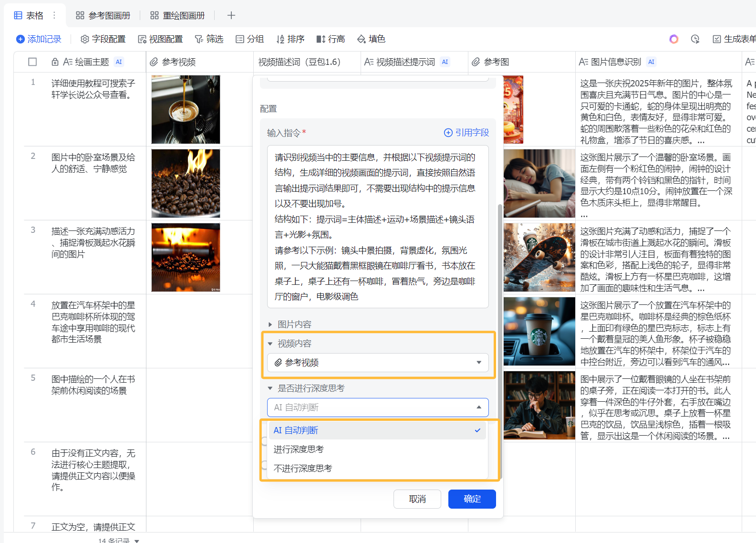
Task: Click 引用字段 to reference a field
Action: coord(466,133)
